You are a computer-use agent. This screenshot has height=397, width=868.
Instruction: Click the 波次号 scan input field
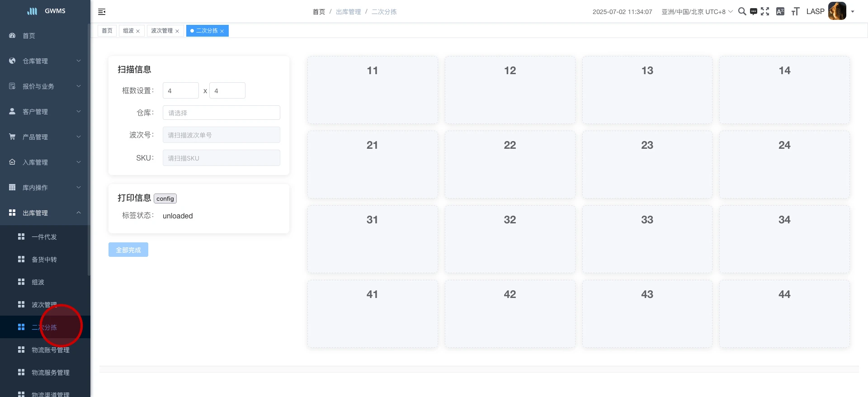(221, 135)
